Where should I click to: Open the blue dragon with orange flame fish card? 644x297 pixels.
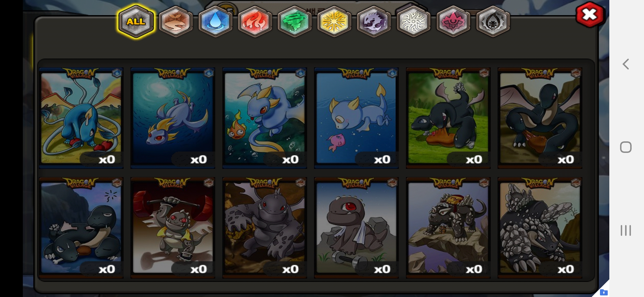(265, 118)
